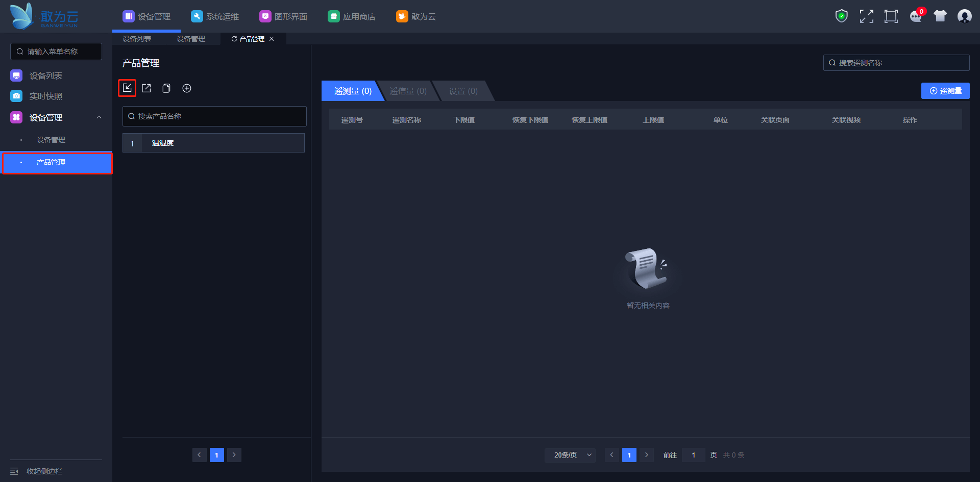
Task: Open the theme skin shirt icon
Action: coord(940,16)
